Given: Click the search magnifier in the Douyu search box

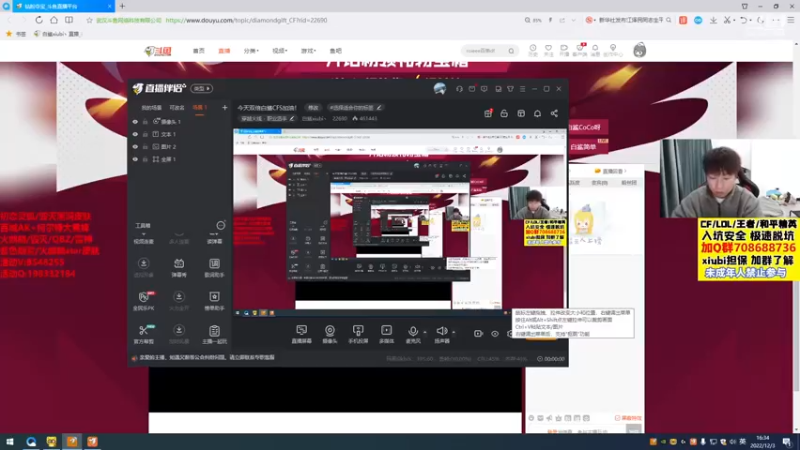Looking at the screenshot, I should pyautogui.click(x=511, y=51).
